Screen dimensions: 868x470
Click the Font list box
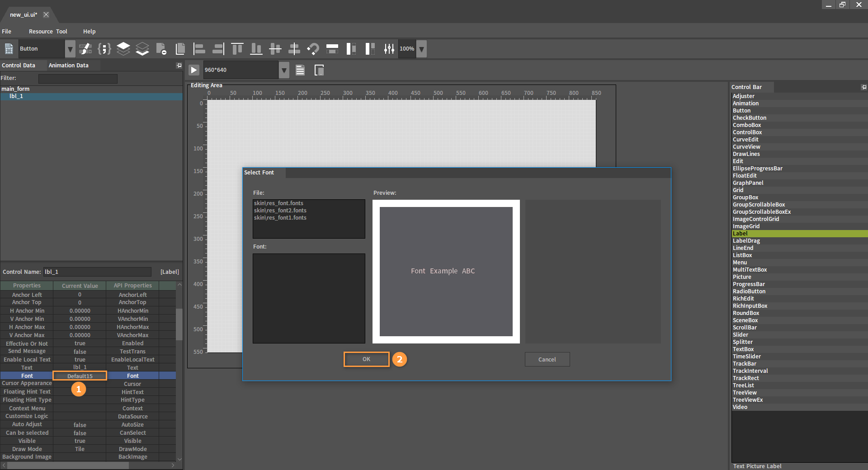click(309, 298)
